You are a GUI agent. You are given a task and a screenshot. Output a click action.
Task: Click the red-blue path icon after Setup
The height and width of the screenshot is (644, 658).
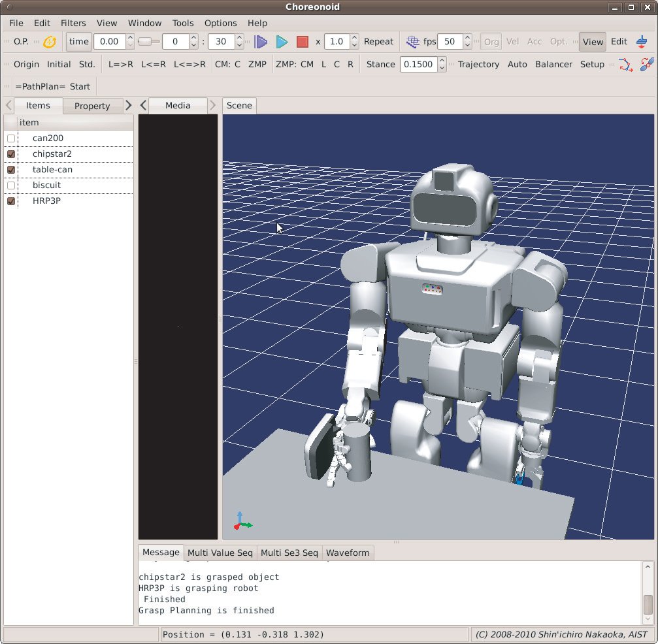(x=625, y=64)
